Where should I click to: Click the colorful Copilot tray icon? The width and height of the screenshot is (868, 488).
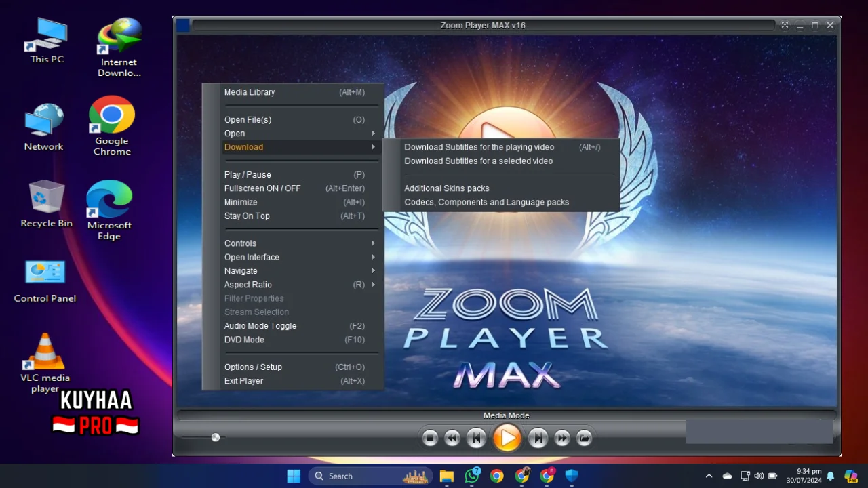851,476
